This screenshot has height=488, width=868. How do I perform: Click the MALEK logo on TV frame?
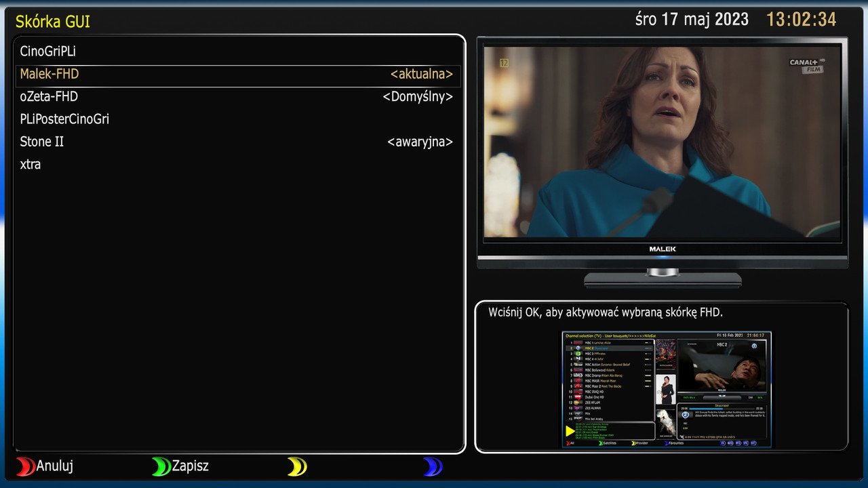pyautogui.click(x=663, y=249)
